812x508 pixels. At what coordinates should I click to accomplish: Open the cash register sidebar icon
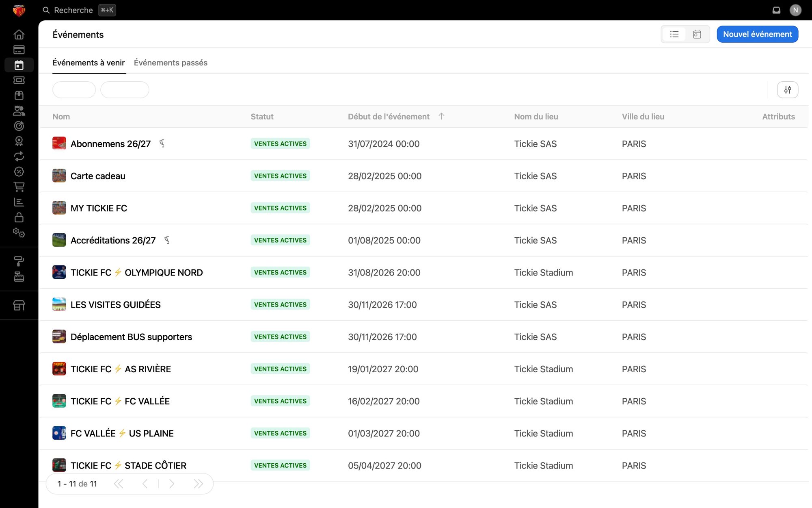tap(19, 277)
